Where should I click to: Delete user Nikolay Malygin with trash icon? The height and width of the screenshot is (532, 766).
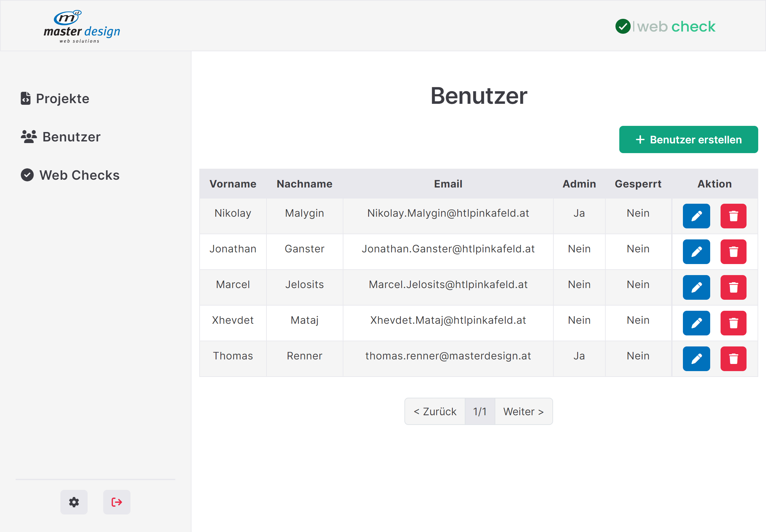[733, 216]
